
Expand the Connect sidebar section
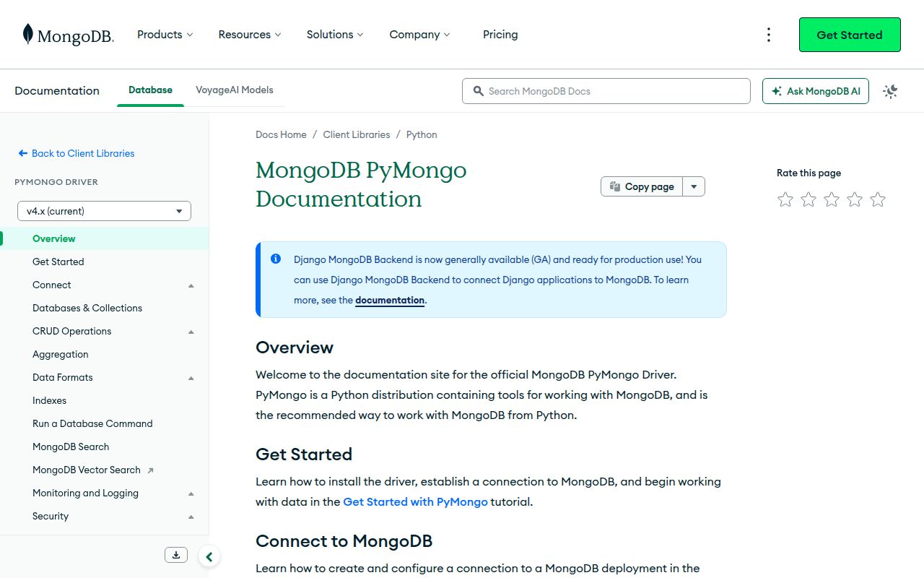point(191,285)
